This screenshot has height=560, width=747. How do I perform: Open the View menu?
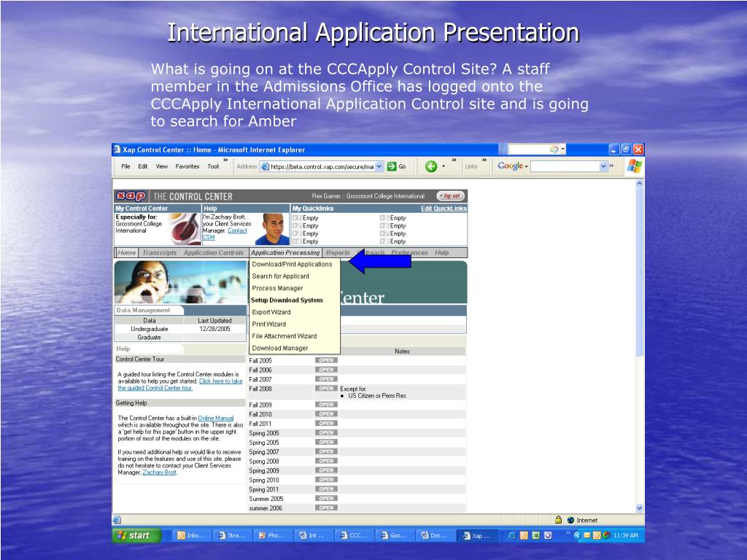(162, 166)
